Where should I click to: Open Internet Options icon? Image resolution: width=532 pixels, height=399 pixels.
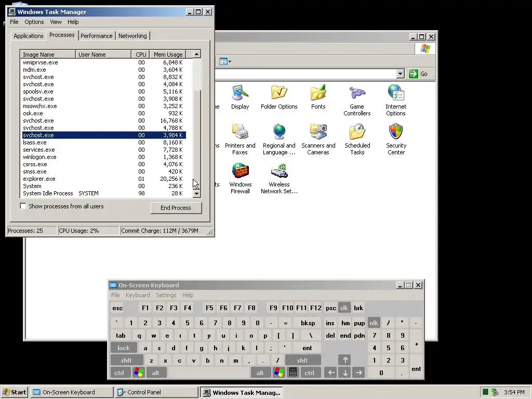(395, 100)
